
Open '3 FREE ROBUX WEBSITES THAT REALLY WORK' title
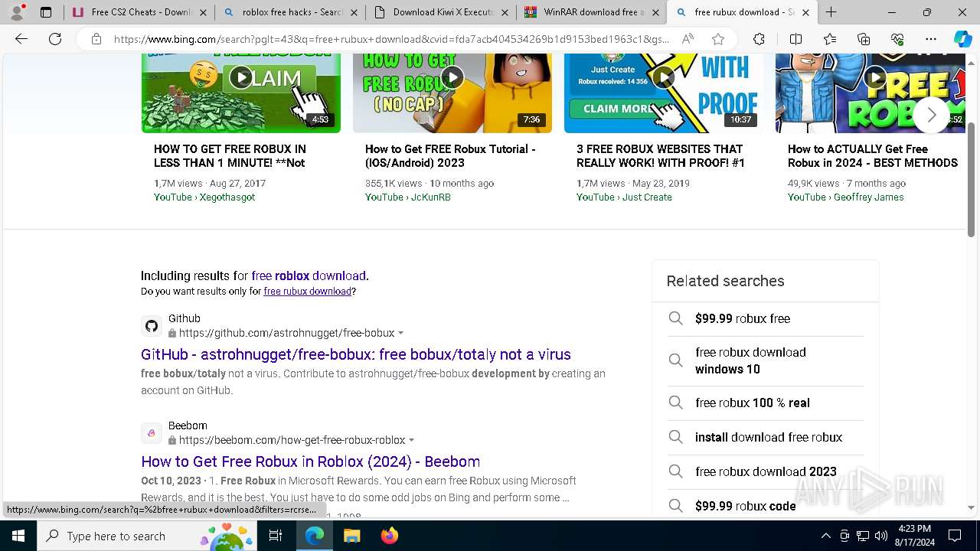point(661,156)
